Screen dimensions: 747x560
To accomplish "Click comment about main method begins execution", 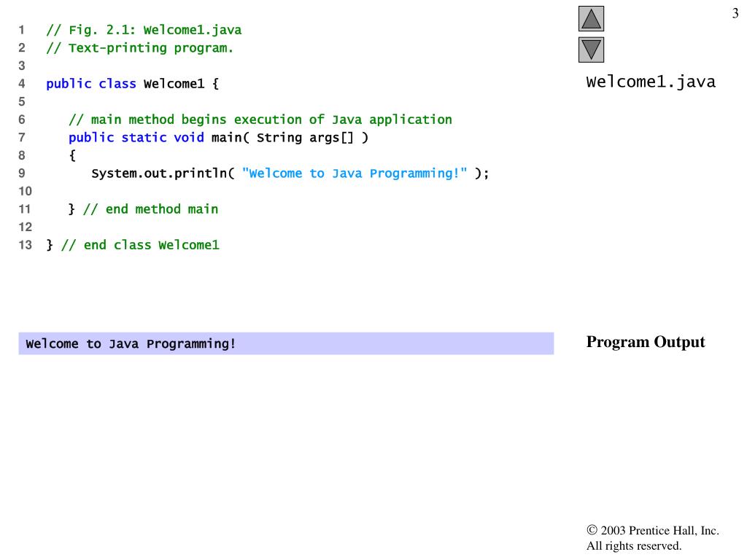I will point(260,120).
